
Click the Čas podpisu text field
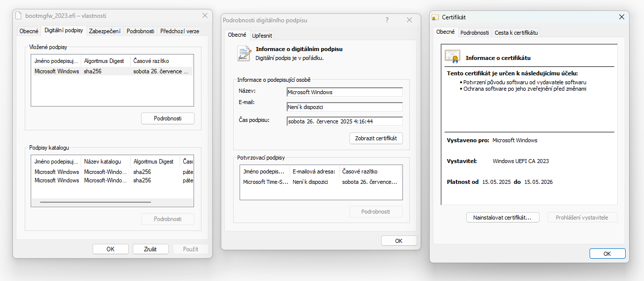click(344, 121)
